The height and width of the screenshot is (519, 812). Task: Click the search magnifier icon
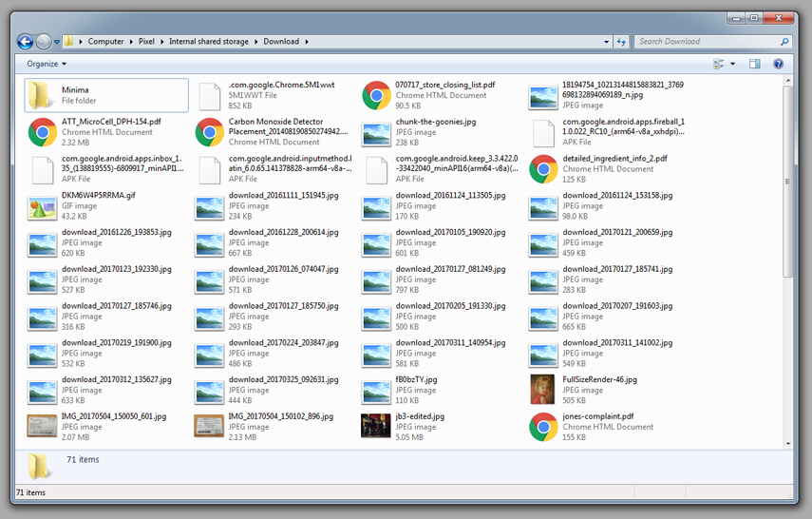coord(784,42)
